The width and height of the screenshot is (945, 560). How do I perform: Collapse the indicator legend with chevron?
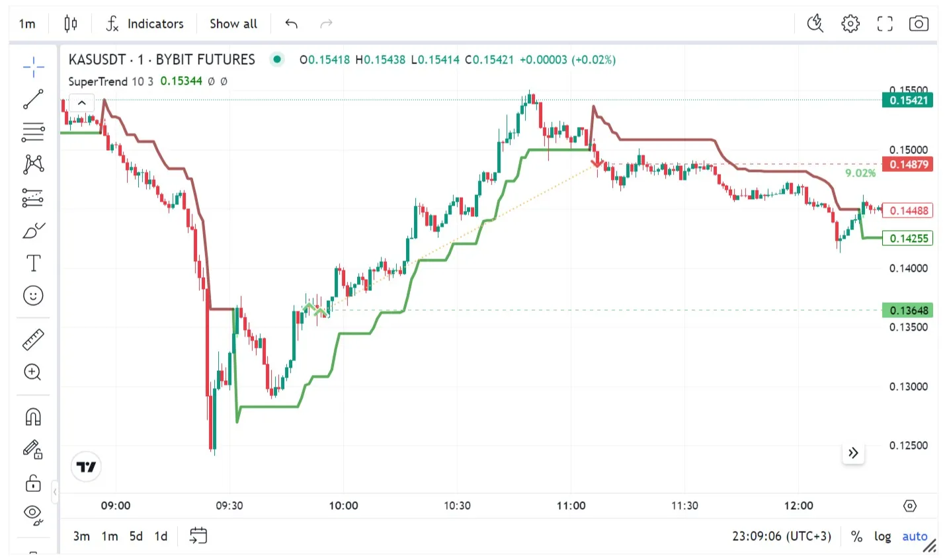point(82,103)
